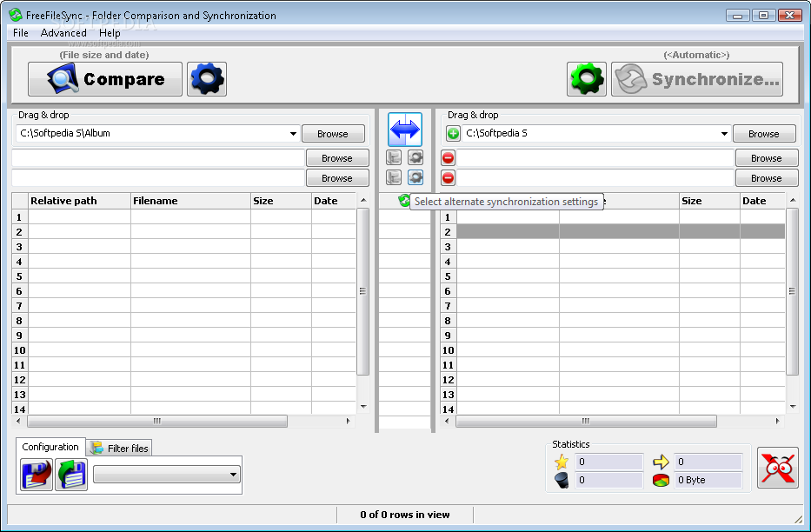Click left grid scroll down arrow
This screenshot has height=532, width=811.
click(x=363, y=407)
